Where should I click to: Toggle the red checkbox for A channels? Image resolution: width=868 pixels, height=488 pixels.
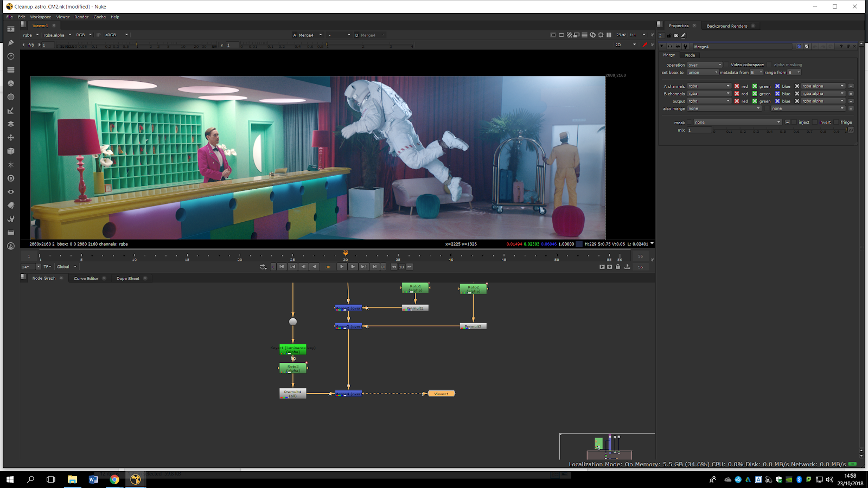coord(737,86)
